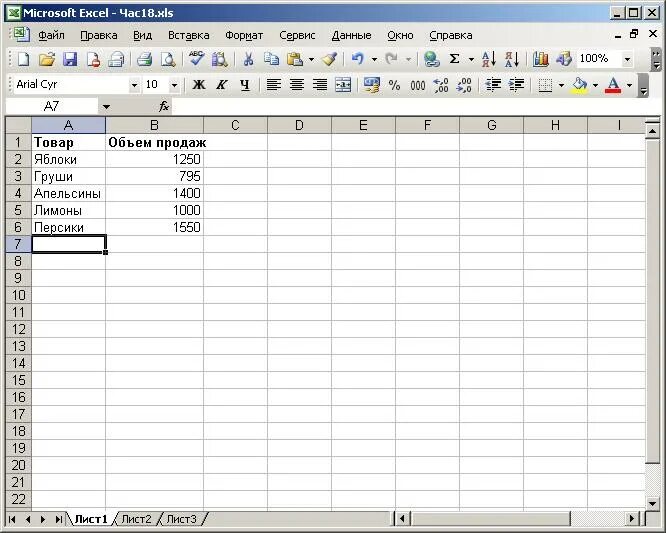Click the insert function fx icon
Screen dimensions: 666x533
[x=164, y=106]
